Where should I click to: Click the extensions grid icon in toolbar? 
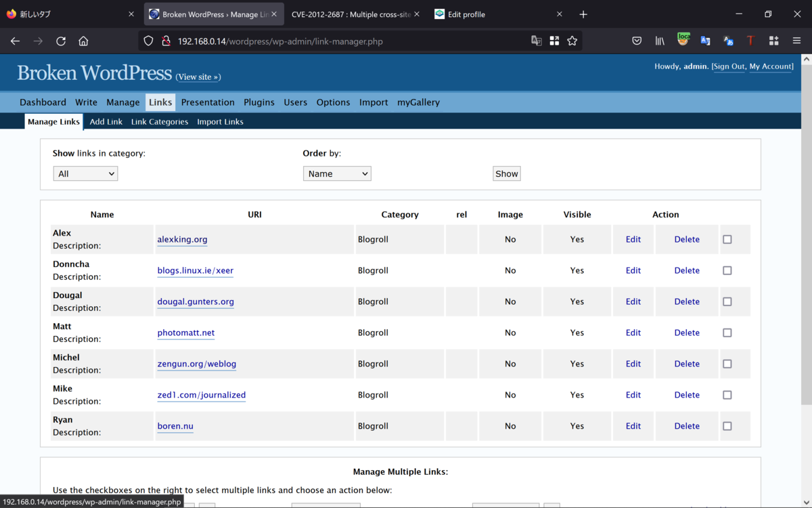click(773, 41)
